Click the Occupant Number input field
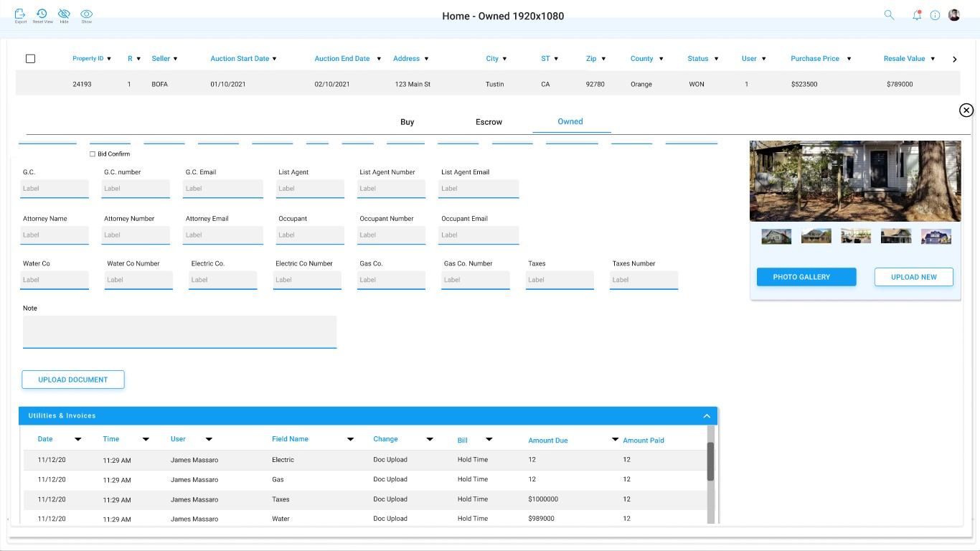The height and width of the screenshot is (551, 980). click(391, 235)
